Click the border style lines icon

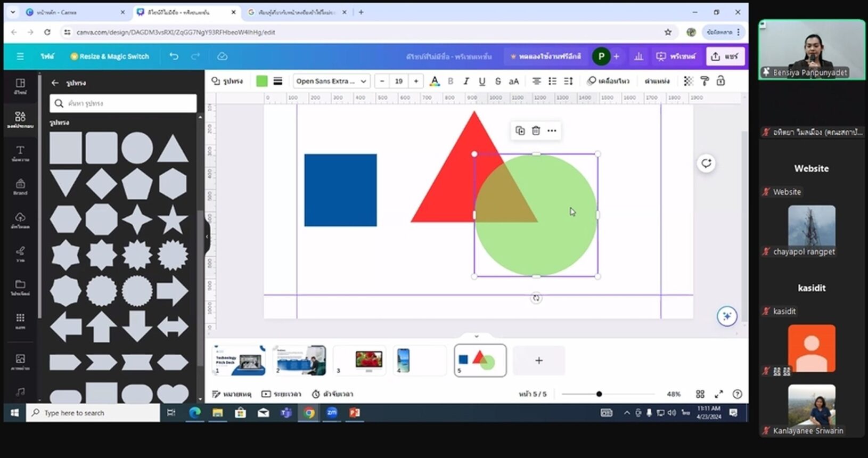tap(278, 81)
